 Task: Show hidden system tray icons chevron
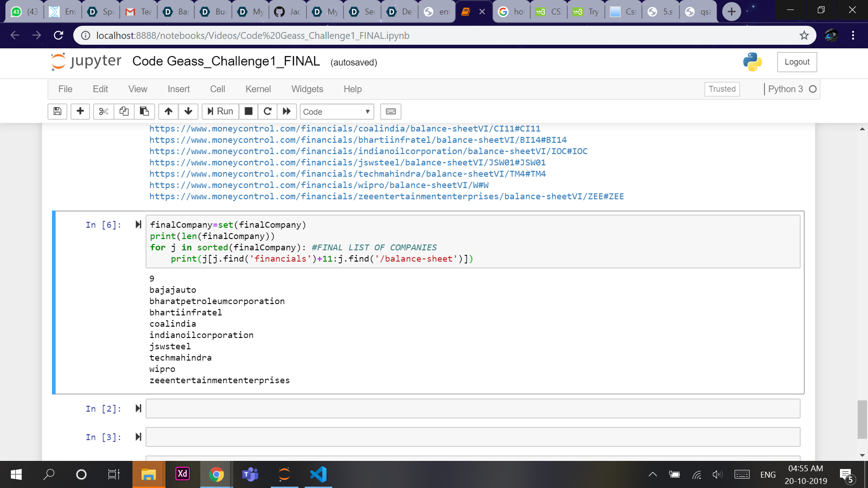652,474
